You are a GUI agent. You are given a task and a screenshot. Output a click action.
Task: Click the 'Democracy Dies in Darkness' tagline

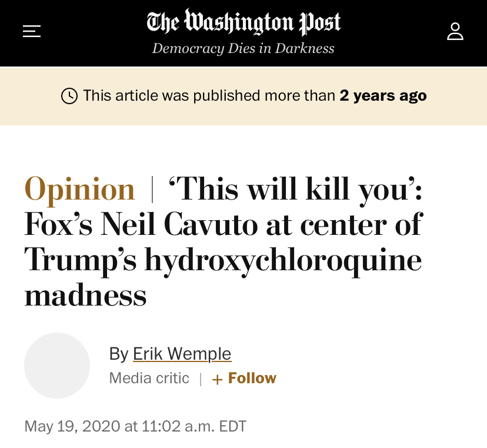click(x=243, y=49)
